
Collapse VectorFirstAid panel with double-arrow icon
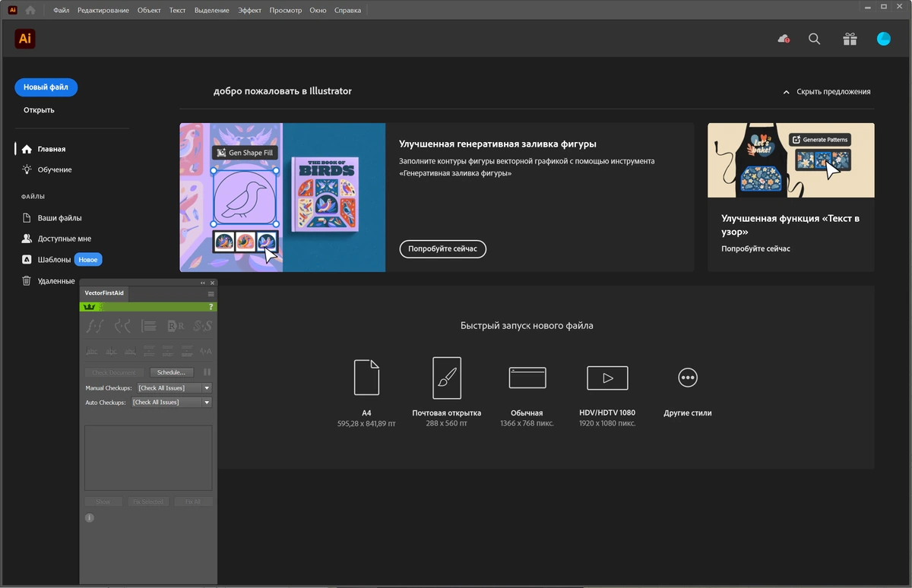click(203, 283)
